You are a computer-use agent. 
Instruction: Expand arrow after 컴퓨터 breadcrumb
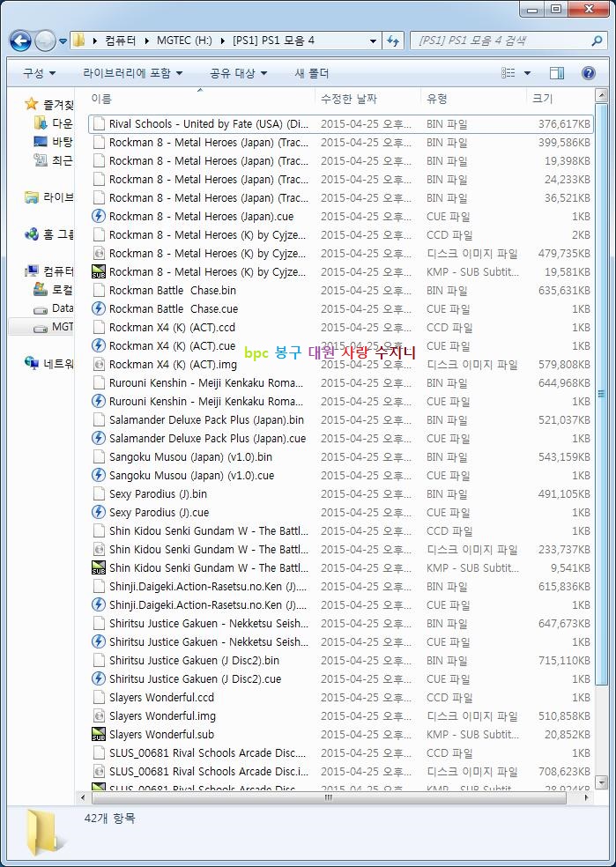pyautogui.click(x=146, y=41)
